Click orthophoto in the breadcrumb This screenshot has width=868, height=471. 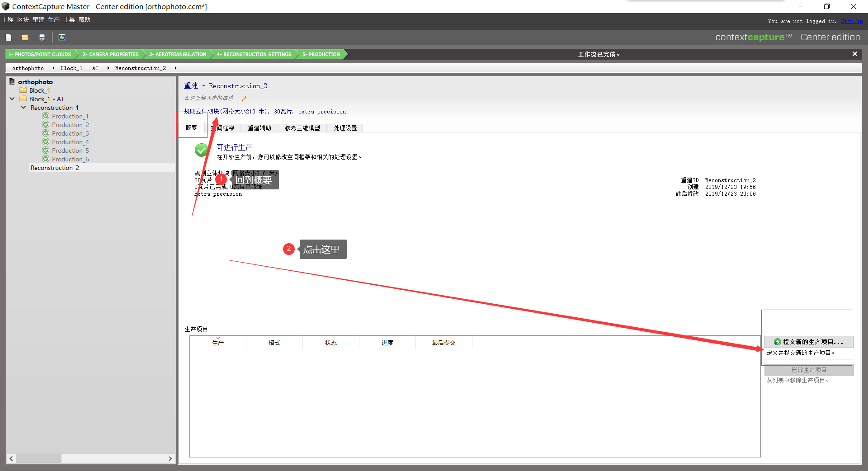(28, 68)
